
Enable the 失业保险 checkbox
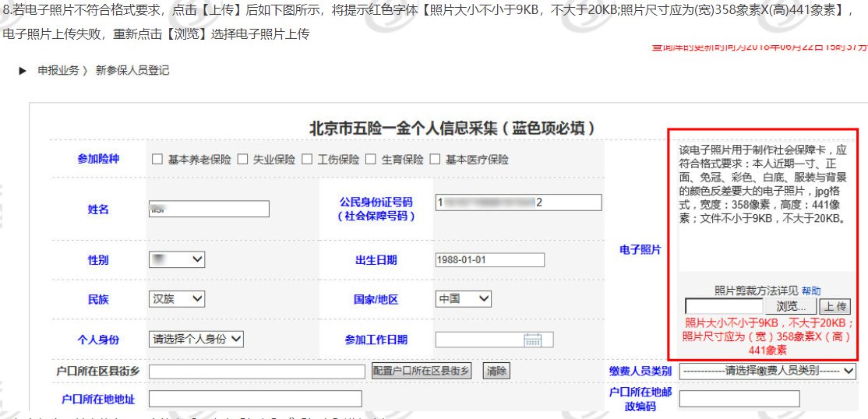242,160
